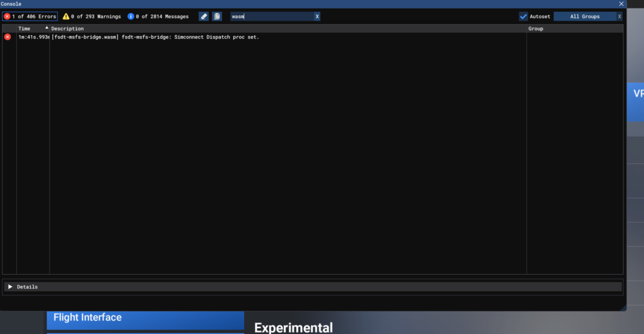
Task: Toggle the Warnings filter
Action: click(x=91, y=16)
